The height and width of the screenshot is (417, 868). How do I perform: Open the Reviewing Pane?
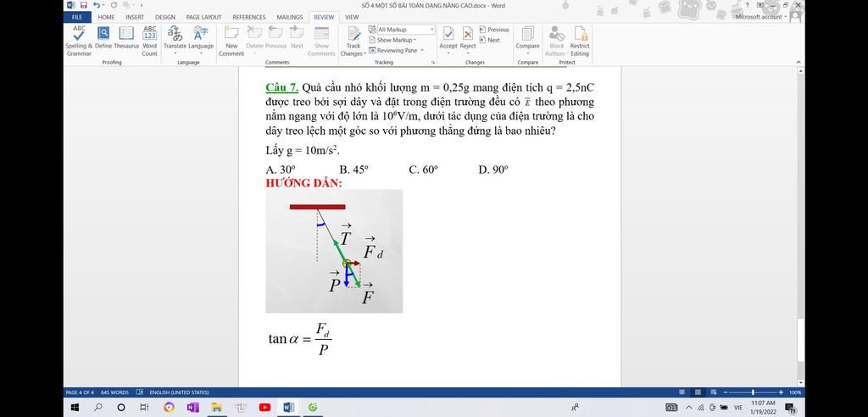pyautogui.click(x=393, y=50)
